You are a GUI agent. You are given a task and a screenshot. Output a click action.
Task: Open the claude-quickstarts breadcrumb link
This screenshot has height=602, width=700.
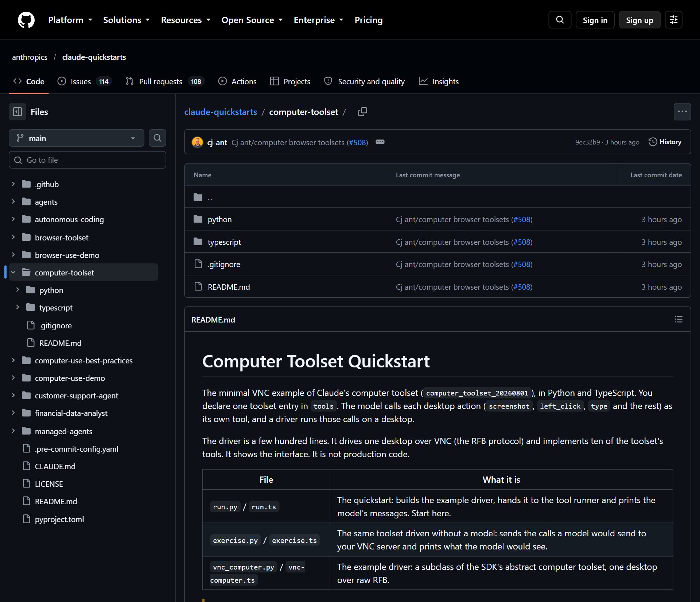221,112
